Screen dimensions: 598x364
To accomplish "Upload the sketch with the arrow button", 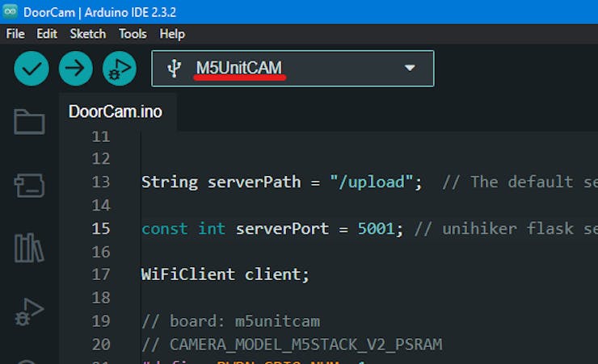I will (75, 69).
